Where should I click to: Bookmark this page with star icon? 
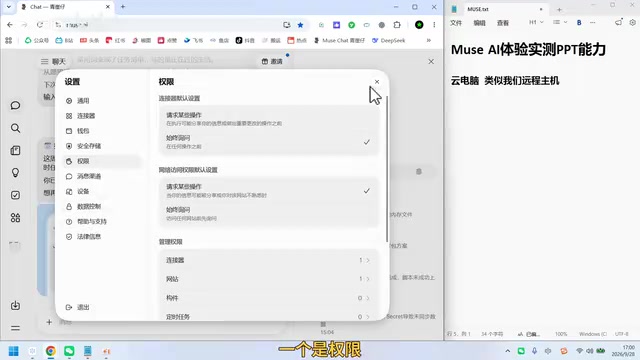click(300, 25)
